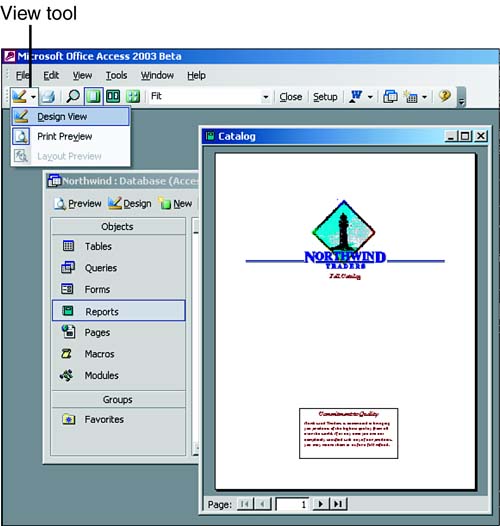Expand toolbar options chevron

tap(462, 97)
